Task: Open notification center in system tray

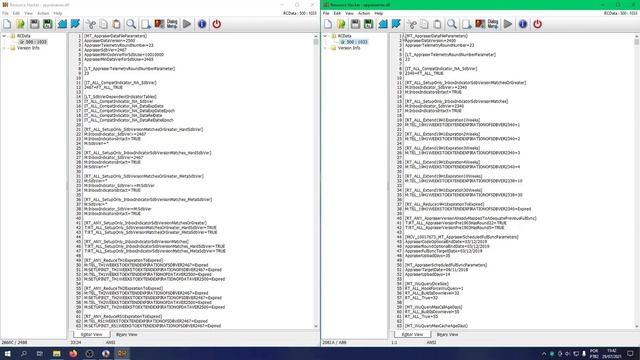Action: (x=631, y=353)
